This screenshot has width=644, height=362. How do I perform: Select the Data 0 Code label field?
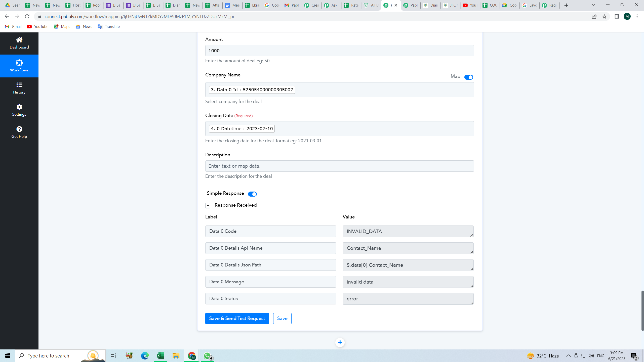pos(271,231)
